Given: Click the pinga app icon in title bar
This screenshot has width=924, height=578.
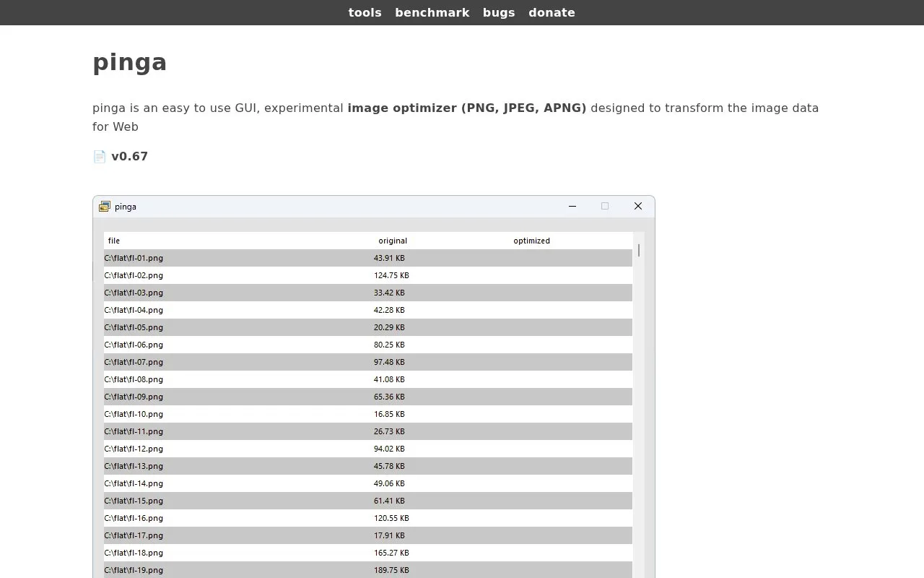Looking at the screenshot, I should pos(105,207).
